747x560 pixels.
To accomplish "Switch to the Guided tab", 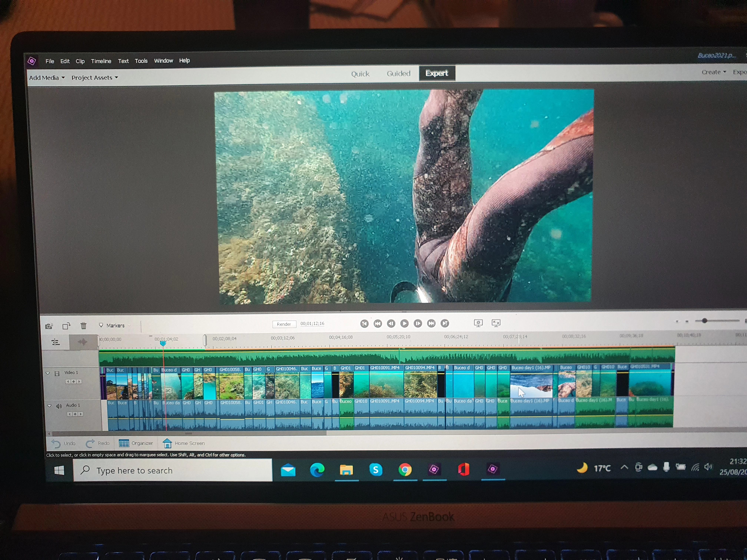I will pyautogui.click(x=399, y=74).
